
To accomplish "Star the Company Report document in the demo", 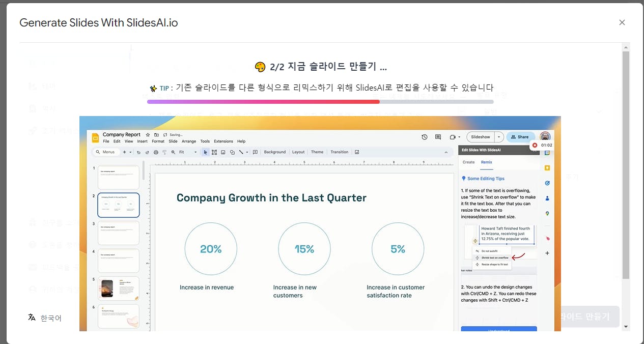I will [x=148, y=135].
